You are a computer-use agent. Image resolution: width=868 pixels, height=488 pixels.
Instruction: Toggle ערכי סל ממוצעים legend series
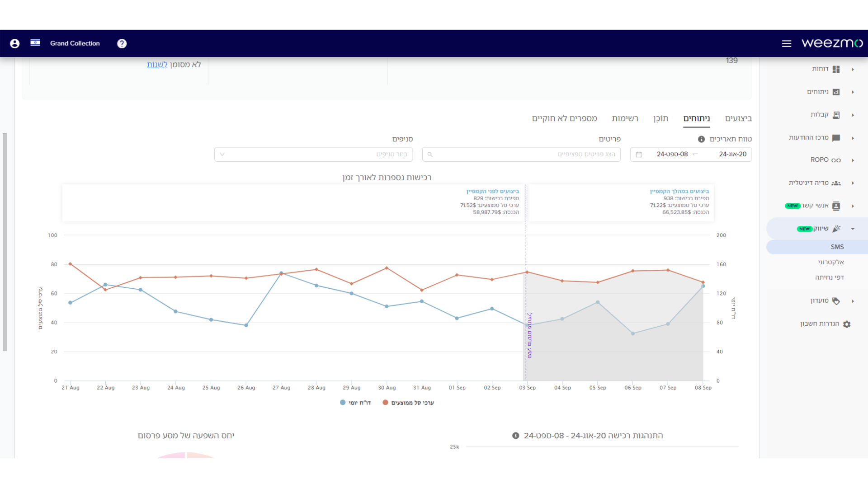point(408,403)
